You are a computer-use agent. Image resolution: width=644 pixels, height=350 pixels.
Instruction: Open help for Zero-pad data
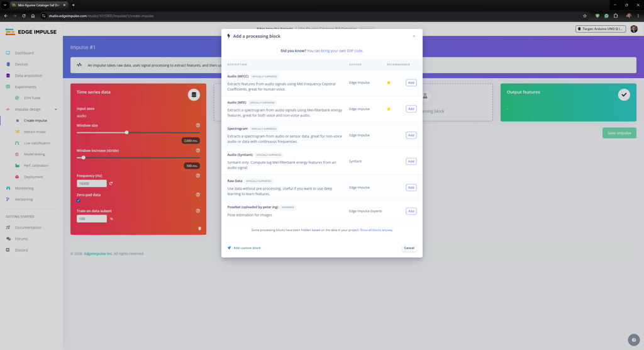tap(198, 195)
